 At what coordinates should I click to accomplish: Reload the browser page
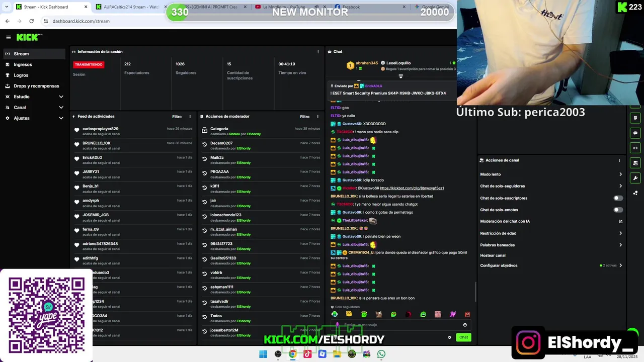(31, 21)
